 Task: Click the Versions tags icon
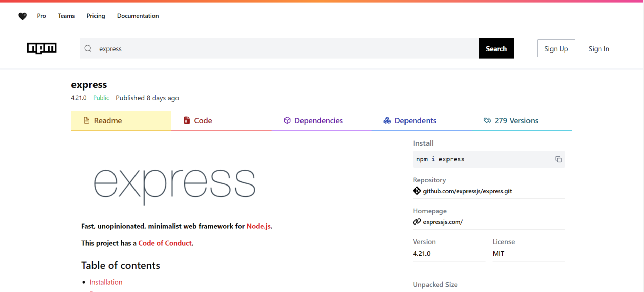pyautogui.click(x=487, y=120)
